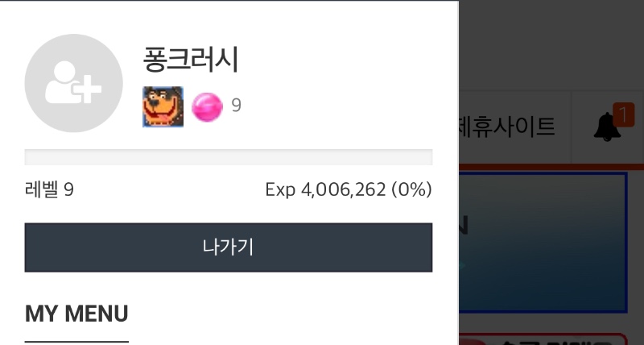Screen dimensions: 644x345
Task: Click the cartoon bear level badge
Action: click(163, 107)
